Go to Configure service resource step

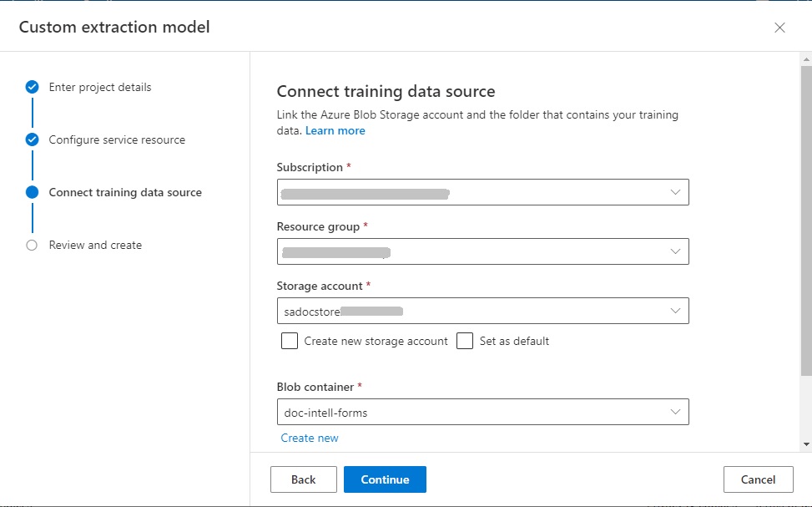click(x=117, y=140)
